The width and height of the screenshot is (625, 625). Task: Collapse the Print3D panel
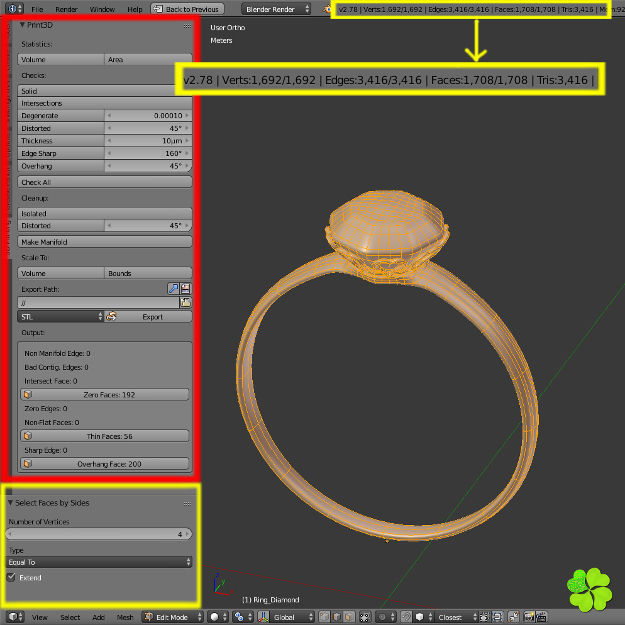pyautogui.click(x=22, y=25)
